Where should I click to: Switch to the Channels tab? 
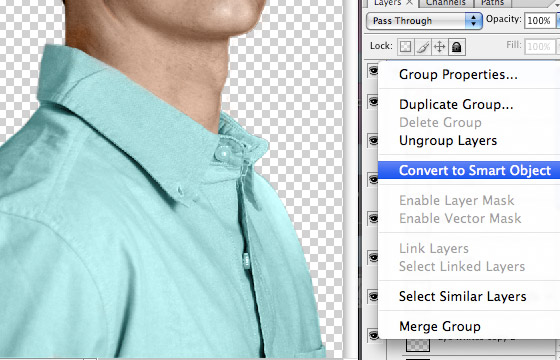click(x=445, y=3)
